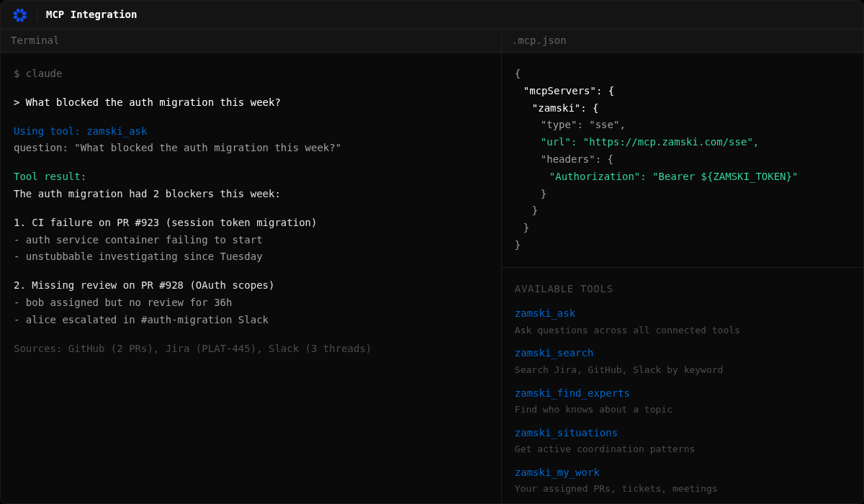Image resolution: width=864 pixels, height=504 pixels.
Task: Click the '$ claude' command line
Action: click(x=38, y=73)
